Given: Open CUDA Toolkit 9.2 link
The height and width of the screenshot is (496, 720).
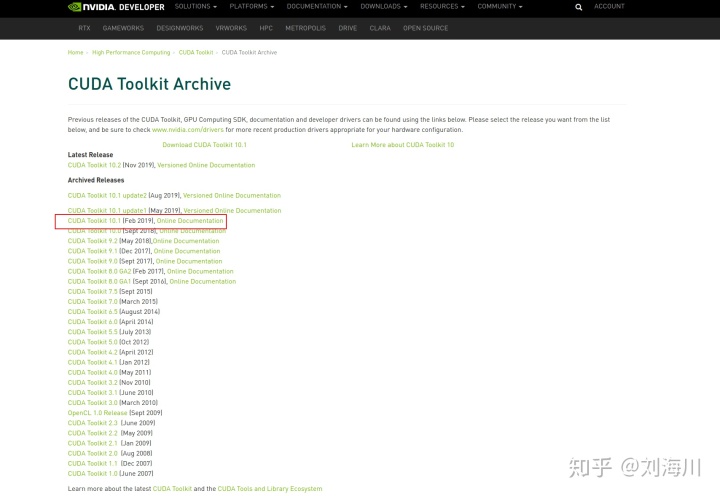Looking at the screenshot, I should click(x=92, y=241).
